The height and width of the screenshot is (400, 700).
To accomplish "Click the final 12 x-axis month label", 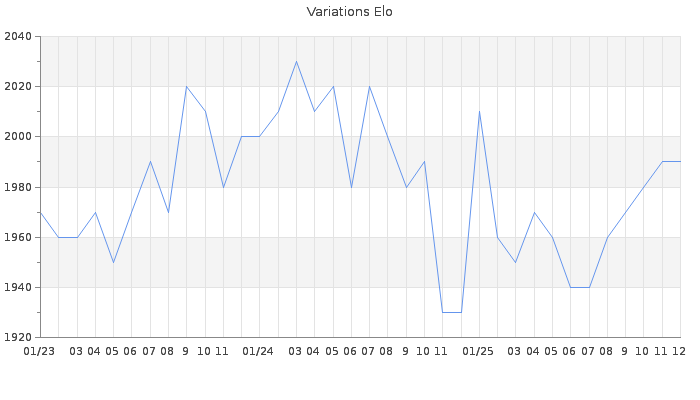I will [x=679, y=352].
